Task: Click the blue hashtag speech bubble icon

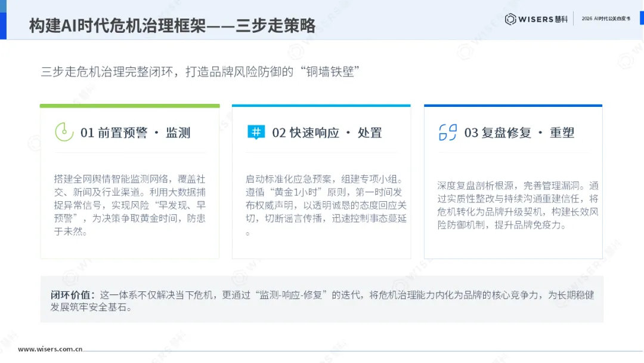Action: pos(256,133)
